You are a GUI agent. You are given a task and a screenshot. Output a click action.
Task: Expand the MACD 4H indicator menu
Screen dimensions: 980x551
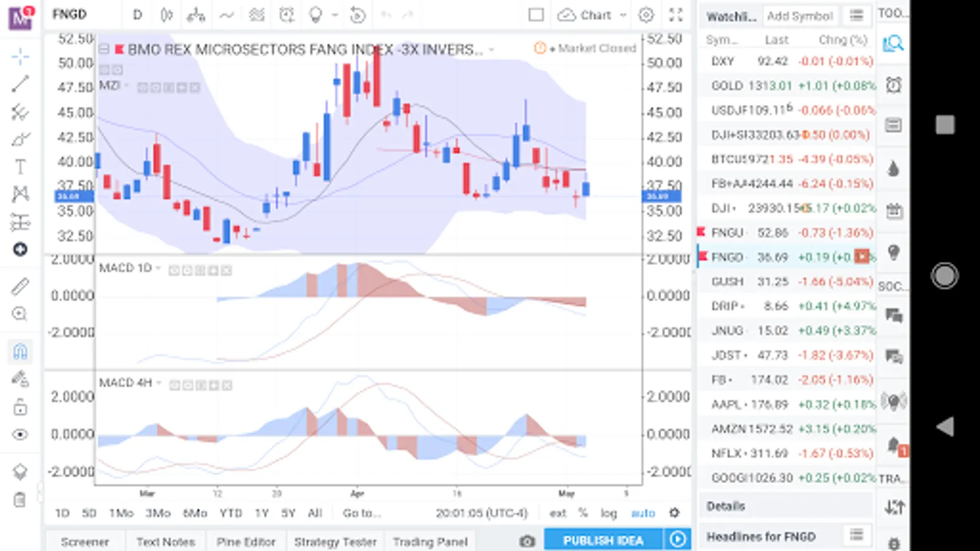(159, 383)
